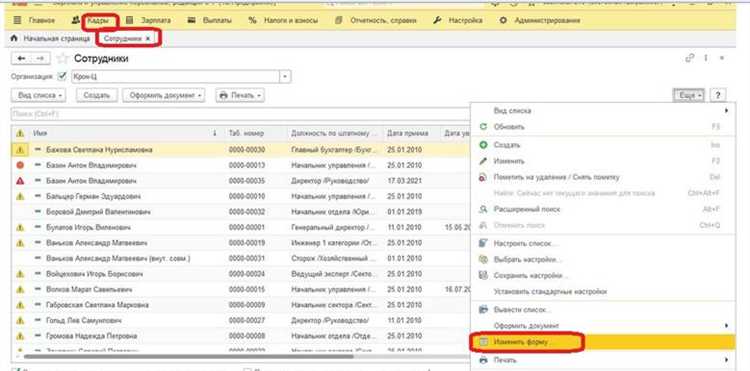This screenshot has width=750, height=371.
Task: Click the Таб. номер column header
Action: [255, 133]
